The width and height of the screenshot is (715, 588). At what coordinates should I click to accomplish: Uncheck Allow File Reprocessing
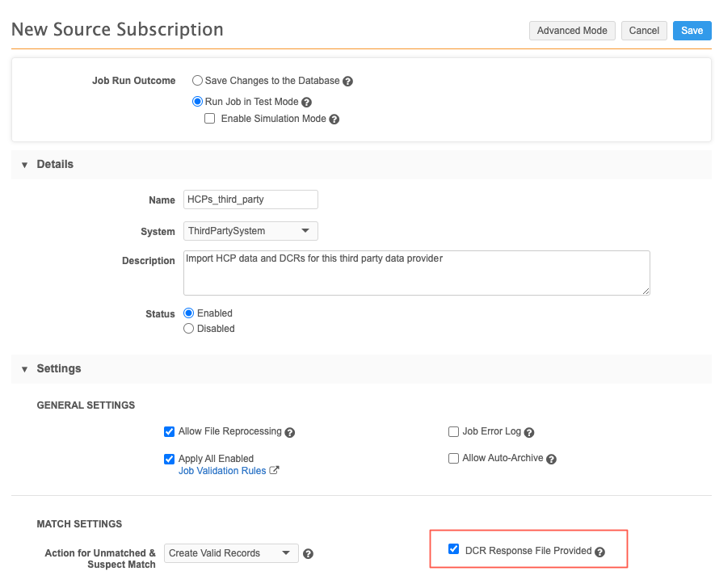click(170, 432)
